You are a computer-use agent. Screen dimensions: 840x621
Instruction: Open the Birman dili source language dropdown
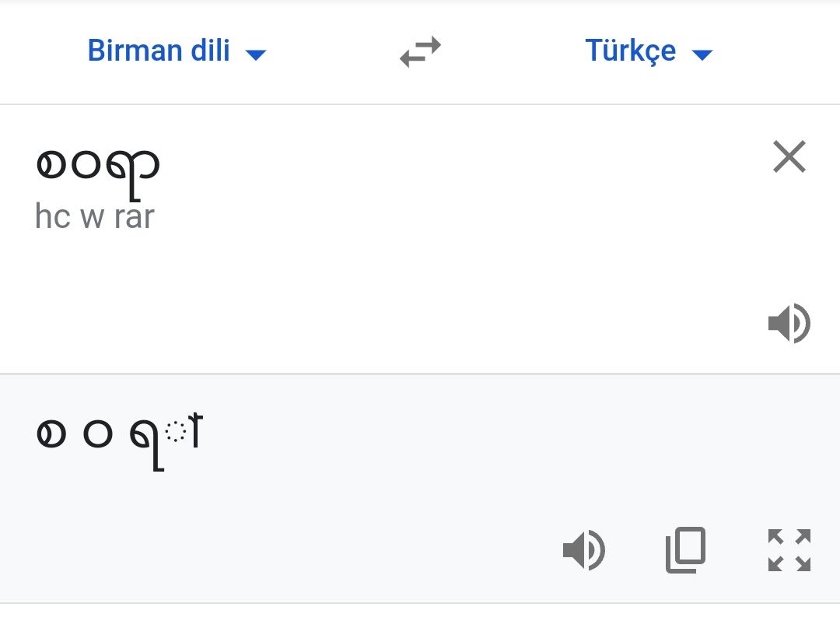[x=177, y=52]
